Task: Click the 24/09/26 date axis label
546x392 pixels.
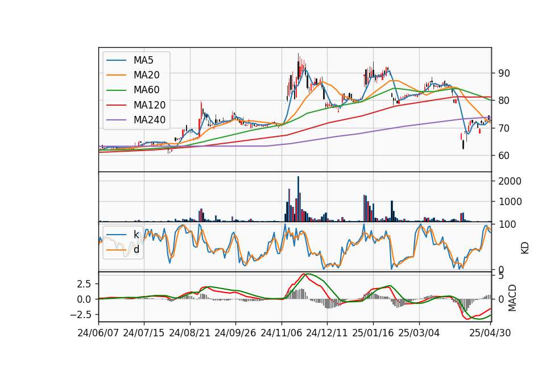Action: click(x=235, y=333)
